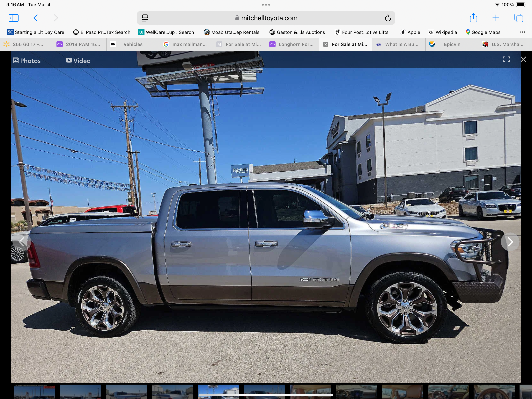Show more bookmarks overflow menu
This screenshot has width=532, height=399.
point(522,32)
